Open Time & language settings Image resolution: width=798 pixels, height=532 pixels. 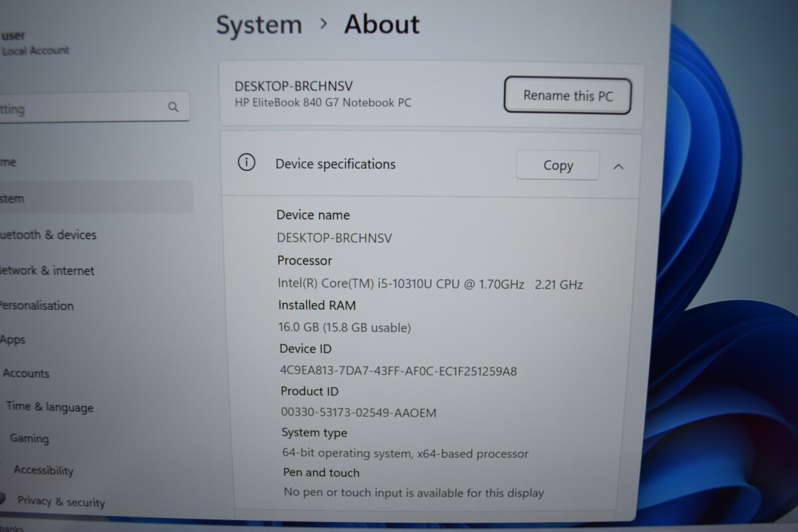coord(50,407)
